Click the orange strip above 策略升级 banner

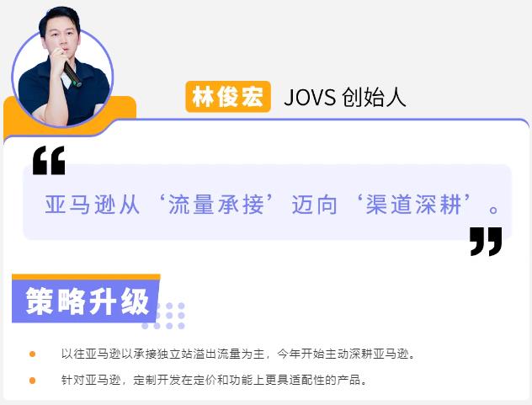click(x=86, y=277)
